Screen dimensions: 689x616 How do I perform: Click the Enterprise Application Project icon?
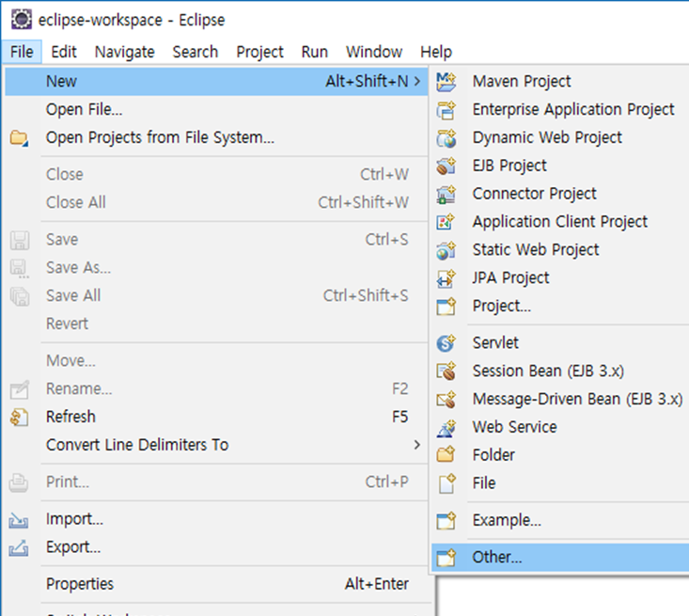(x=446, y=110)
